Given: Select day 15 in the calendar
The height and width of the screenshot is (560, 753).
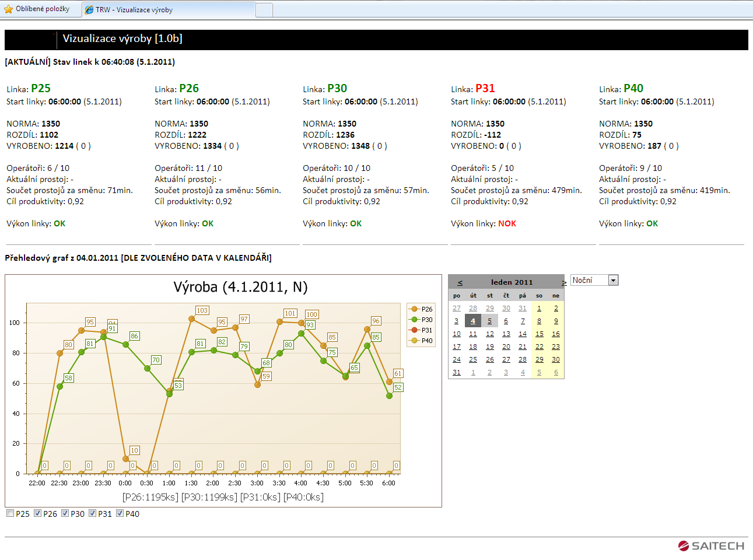Looking at the screenshot, I should tap(539, 334).
